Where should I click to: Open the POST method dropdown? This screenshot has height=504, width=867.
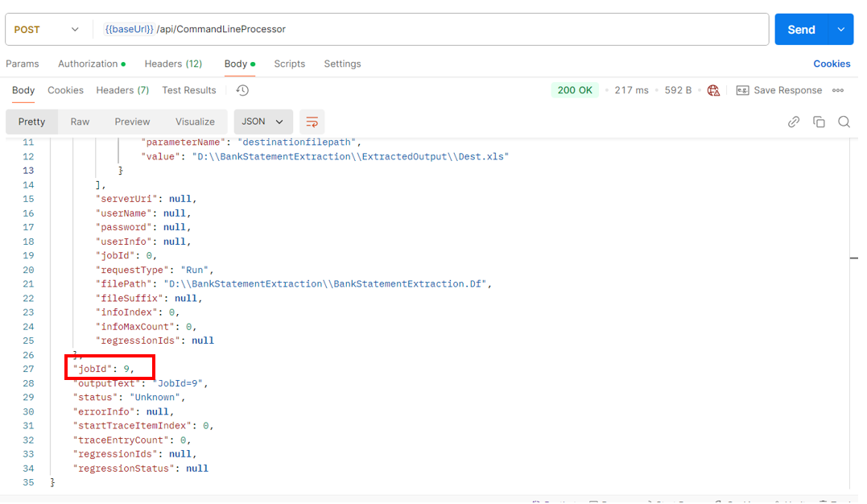click(x=47, y=29)
